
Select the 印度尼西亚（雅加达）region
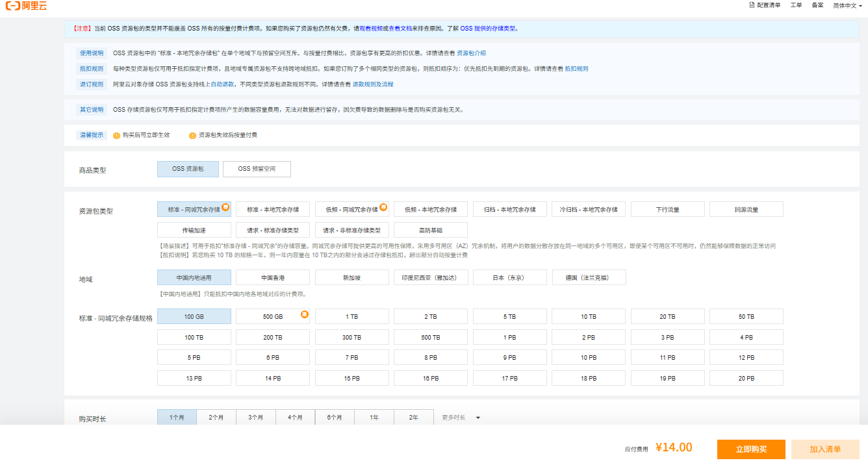[x=431, y=277]
